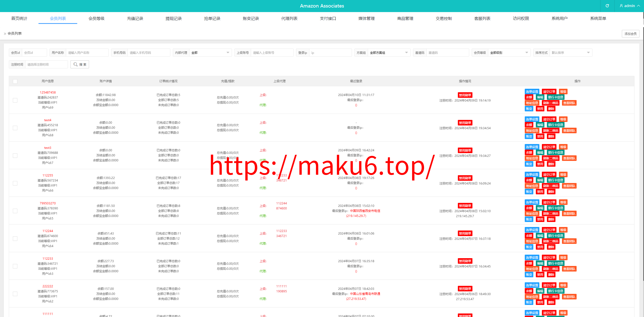Click the refresh icon in top bar

point(607,6)
